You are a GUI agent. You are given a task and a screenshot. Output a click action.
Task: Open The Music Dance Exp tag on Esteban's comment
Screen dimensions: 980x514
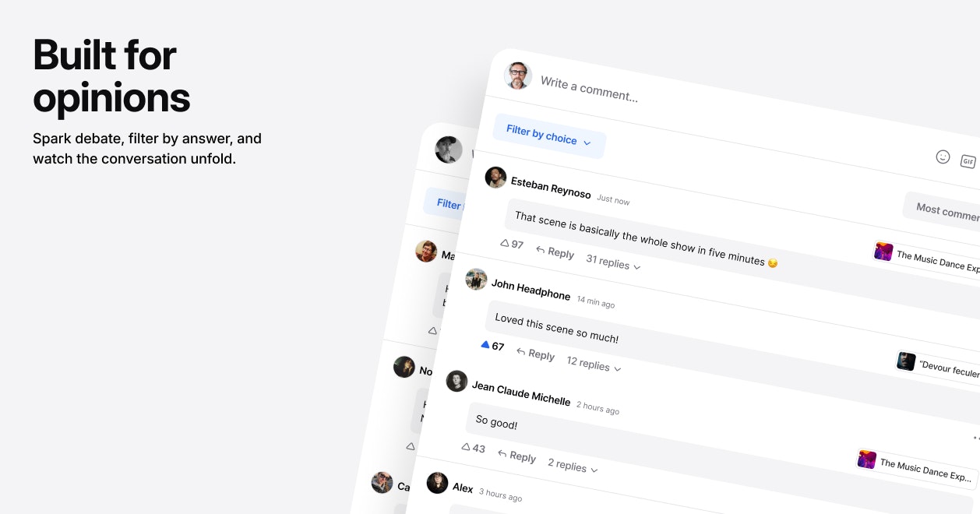coord(925,259)
